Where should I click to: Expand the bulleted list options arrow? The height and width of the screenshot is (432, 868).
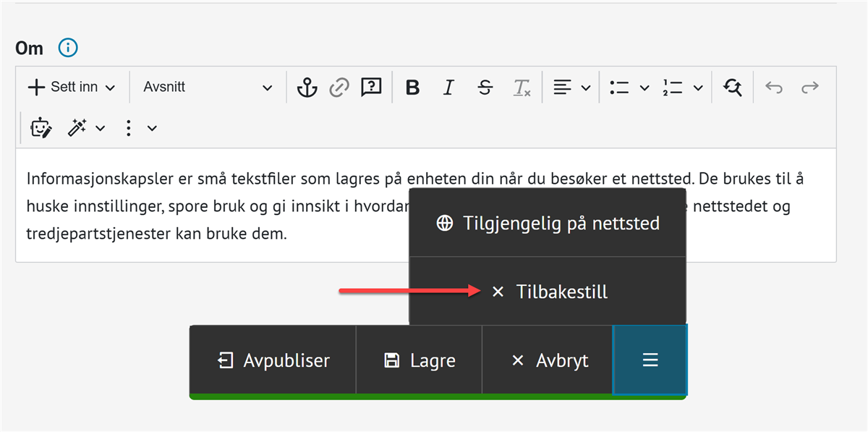click(644, 88)
